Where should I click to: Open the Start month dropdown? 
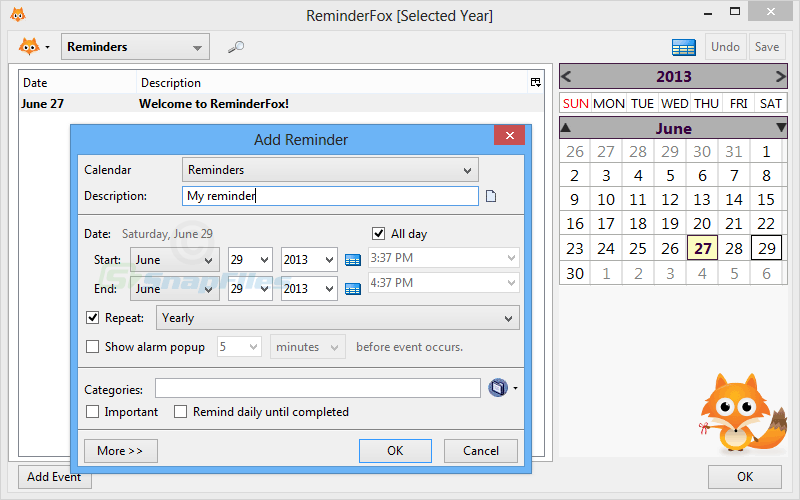pos(174,260)
